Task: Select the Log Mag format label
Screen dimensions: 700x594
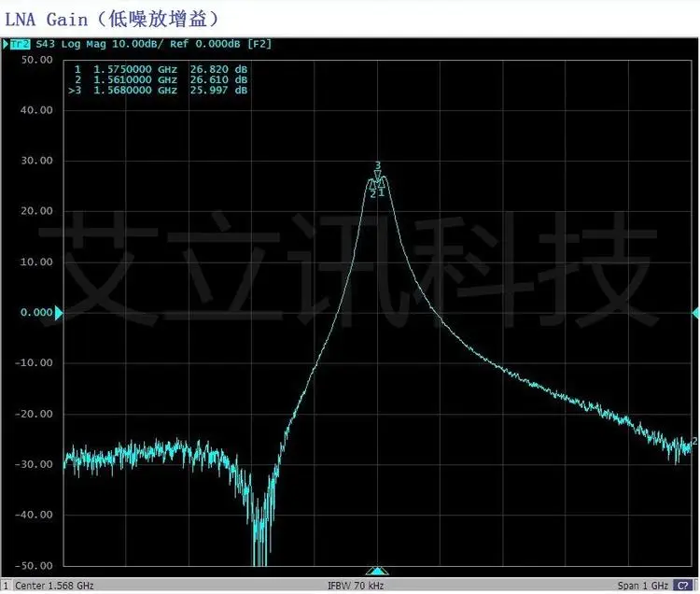Action: tap(83, 44)
